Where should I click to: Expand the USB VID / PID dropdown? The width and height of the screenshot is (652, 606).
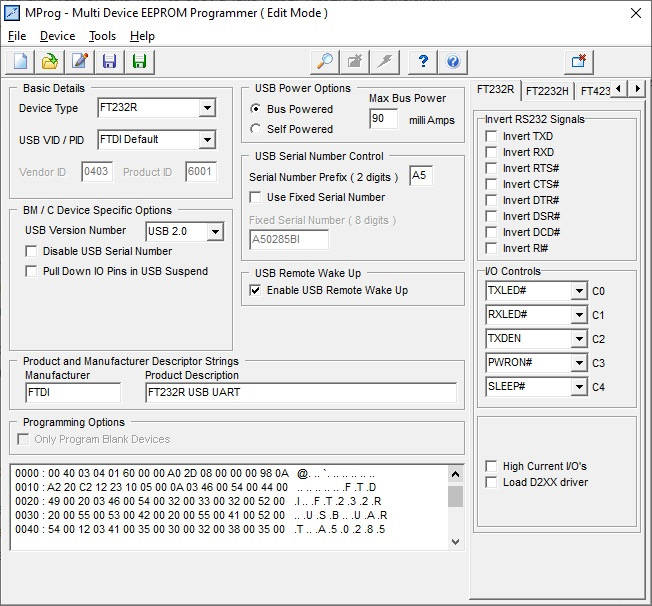207,140
